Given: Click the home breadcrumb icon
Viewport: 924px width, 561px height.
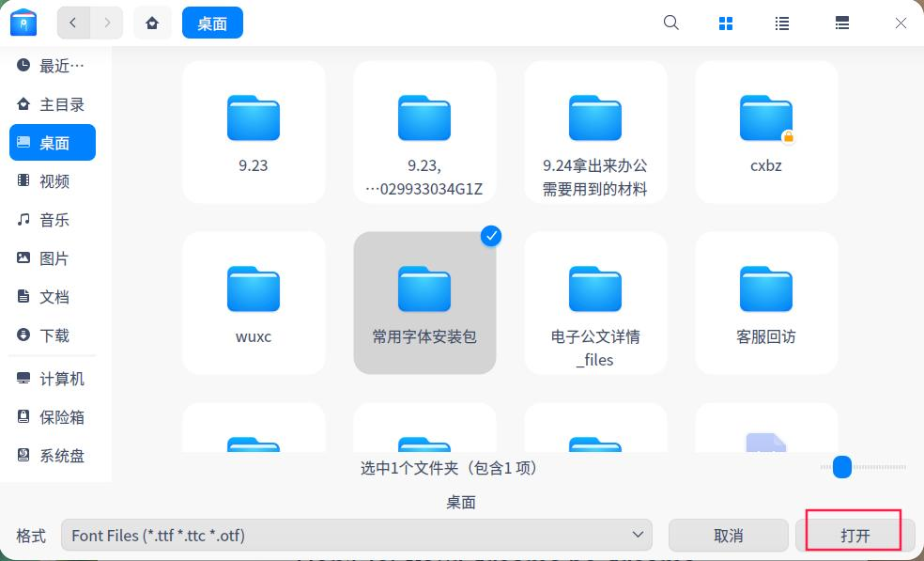Looking at the screenshot, I should pos(152,23).
